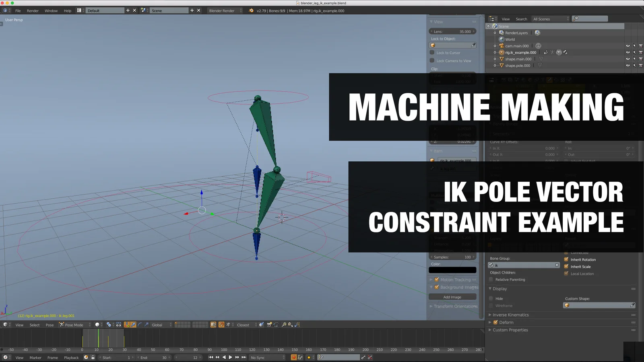Enable Relative Parenting checkbox
Image resolution: width=644 pixels, height=362 pixels.
pyautogui.click(x=491, y=280)
